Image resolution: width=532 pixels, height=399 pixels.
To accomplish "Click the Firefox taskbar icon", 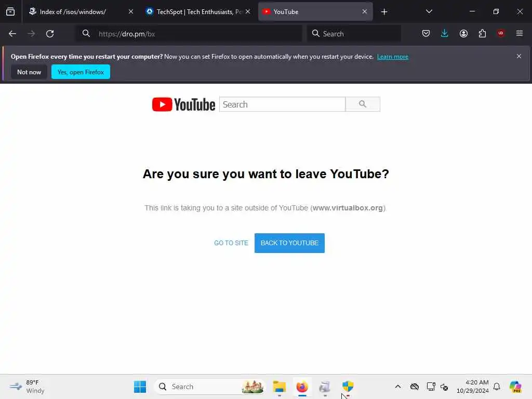I will pyautogui.click(x=302, y=387).
